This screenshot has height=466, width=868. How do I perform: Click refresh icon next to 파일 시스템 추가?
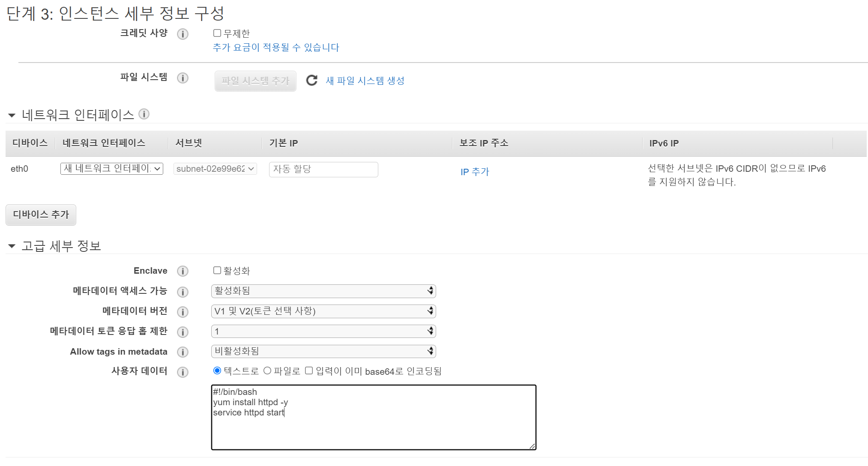click(x=311, y=81)
